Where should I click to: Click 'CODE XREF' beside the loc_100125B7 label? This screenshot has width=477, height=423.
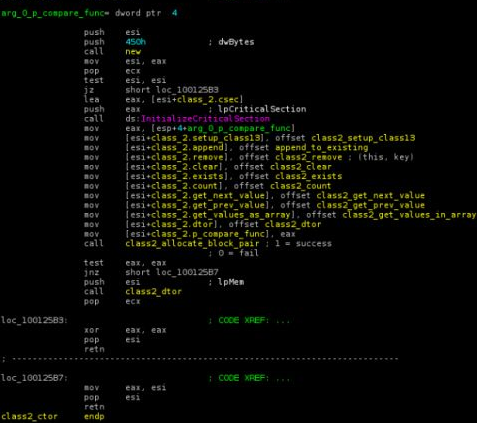point(242,378)
